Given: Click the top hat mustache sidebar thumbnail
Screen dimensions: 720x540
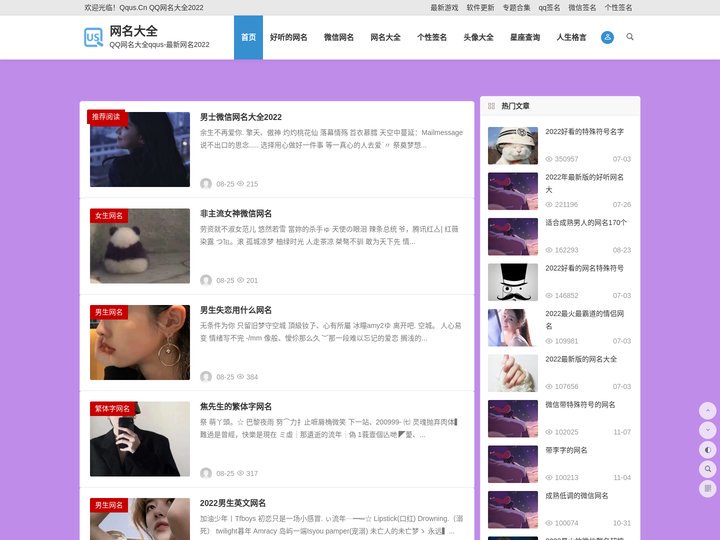Looking at the screenshot, I should (512, 282).
